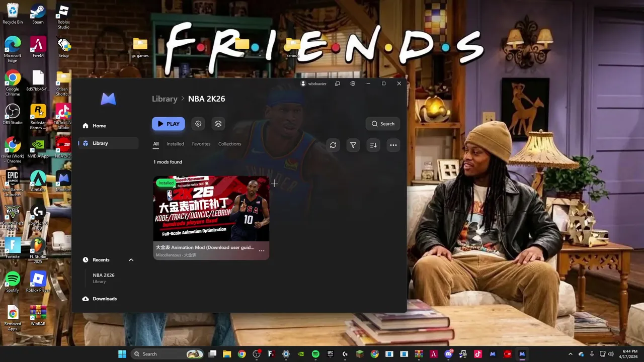Open NBA 2K26 under Recents
Viewport: 644px width, 362px height.
104,278
